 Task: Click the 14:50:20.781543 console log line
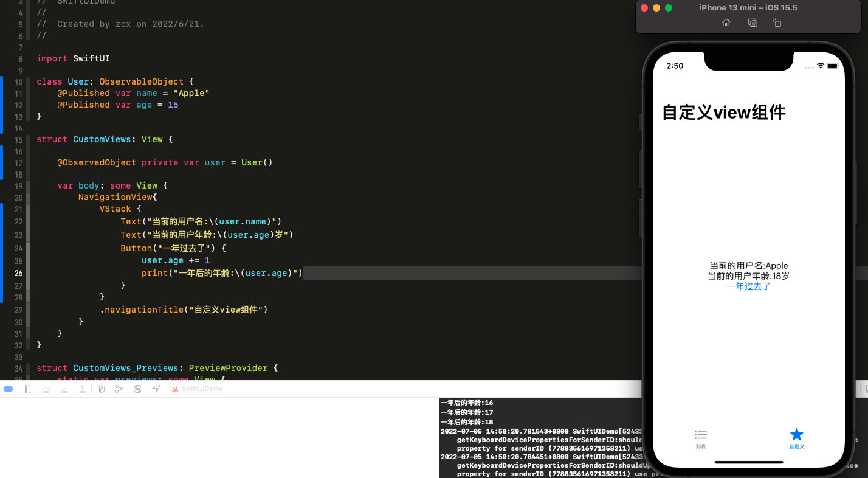(x=541, y=431)
